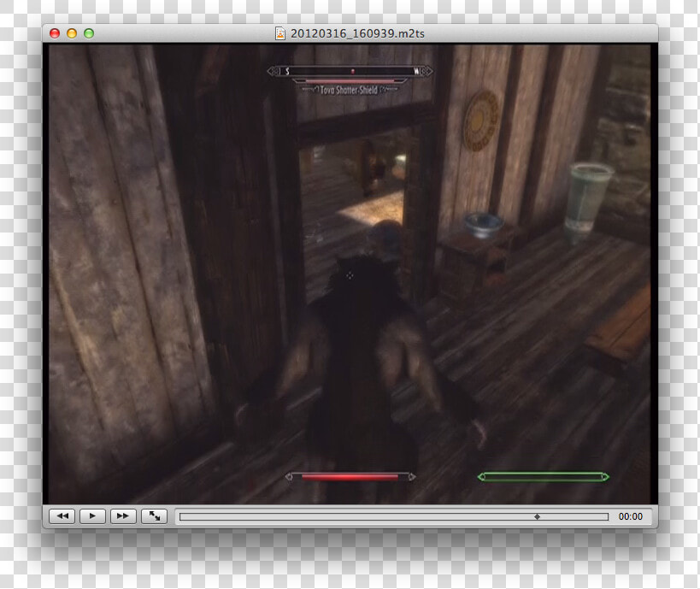Click the fast-forward button
700x589 pixels.
pyautogui.click(x=123, y=515)
